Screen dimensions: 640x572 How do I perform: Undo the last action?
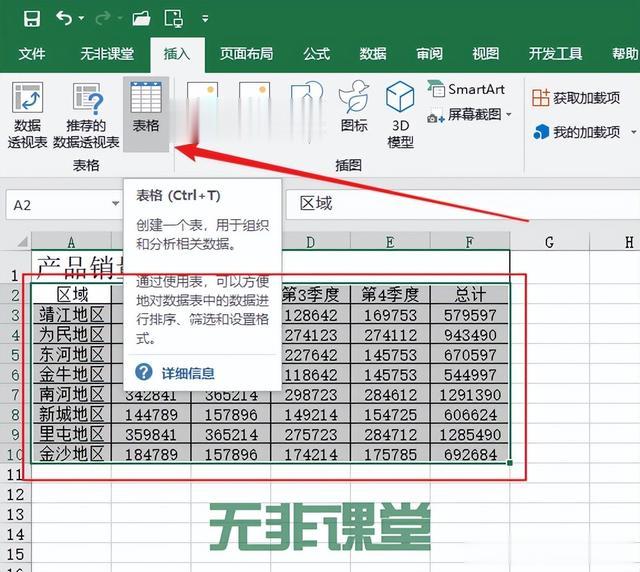pos(64,18)
